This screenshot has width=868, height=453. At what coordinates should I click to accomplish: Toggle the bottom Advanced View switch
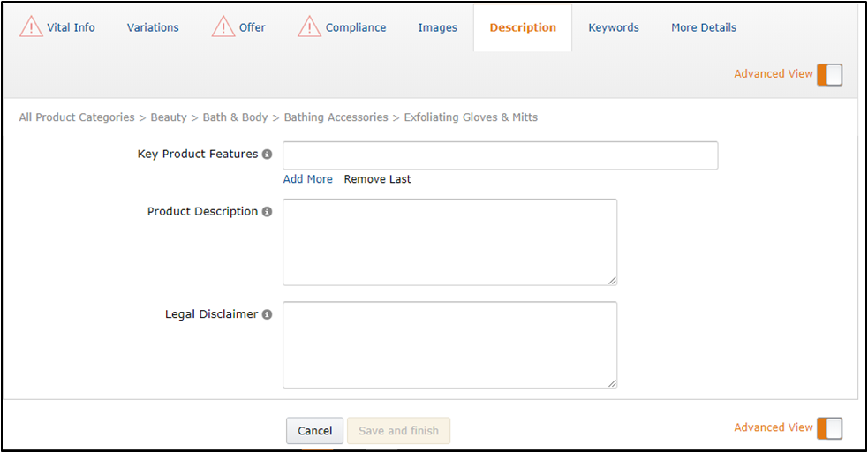pyautogui.click(x=829, y=428)
